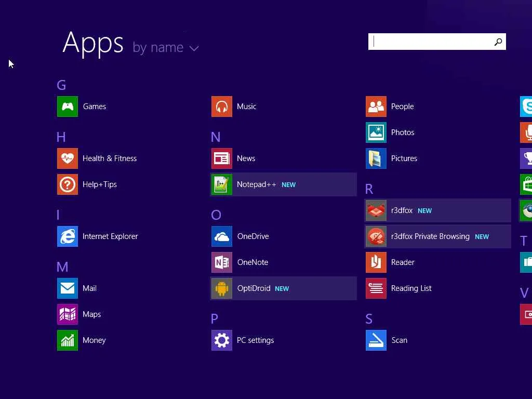The height and width of the screenshot is (399, 532).
Task: Open the Maps app icon
Action: [67, 314]
